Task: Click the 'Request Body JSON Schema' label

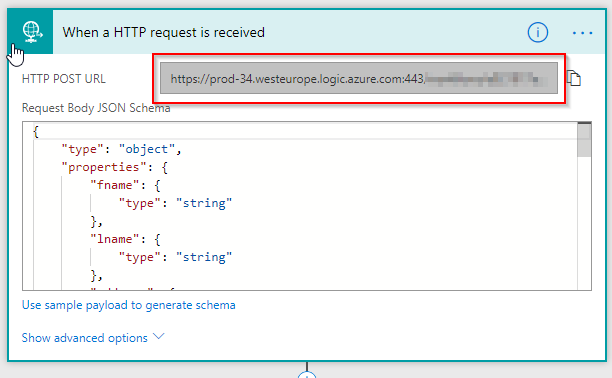Action: click(96, 108)
